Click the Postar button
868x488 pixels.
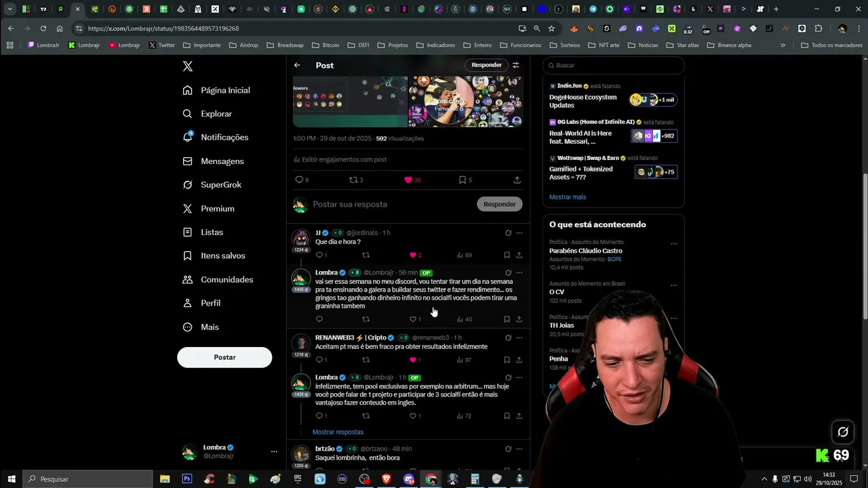[224, 357]
